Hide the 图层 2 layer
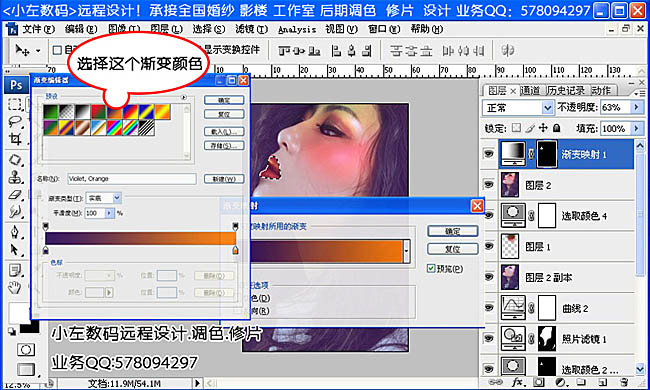Image resolution: width=650 pixels, height=390 pixels. (489, 184)
